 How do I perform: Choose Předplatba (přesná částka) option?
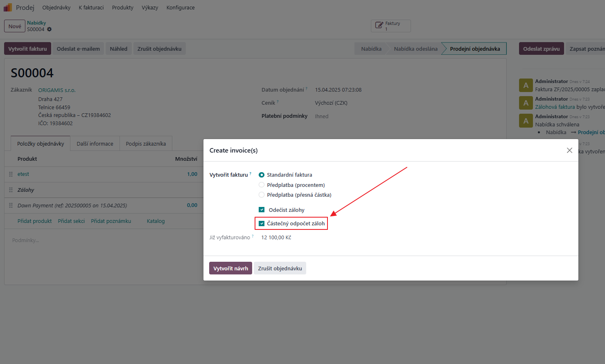tap(262, 195)
